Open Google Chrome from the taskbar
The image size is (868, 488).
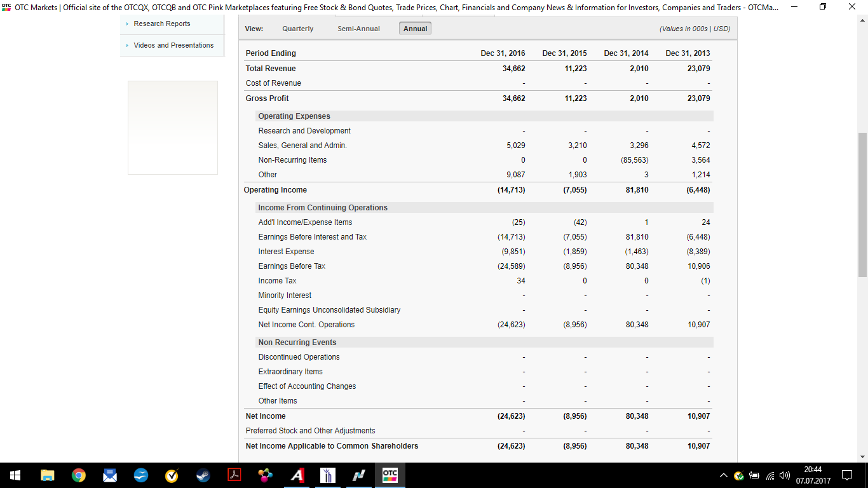79,475
